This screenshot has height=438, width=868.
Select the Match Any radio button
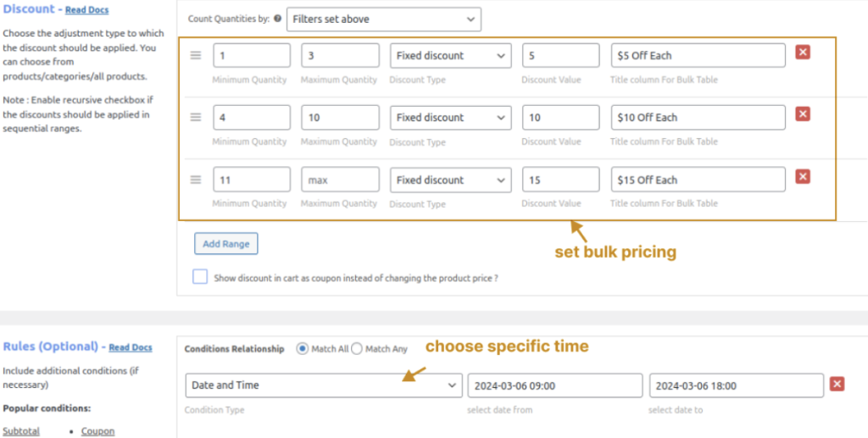[x=357, y=348]
